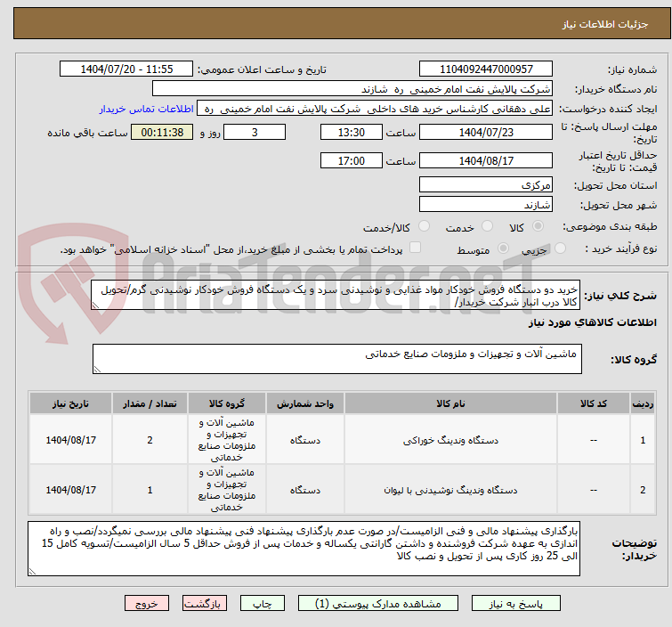The width and height of the screenshot is (672, 627).
Task: Click the delivery province field 'مرکزی'
Action: pos(487,185)
